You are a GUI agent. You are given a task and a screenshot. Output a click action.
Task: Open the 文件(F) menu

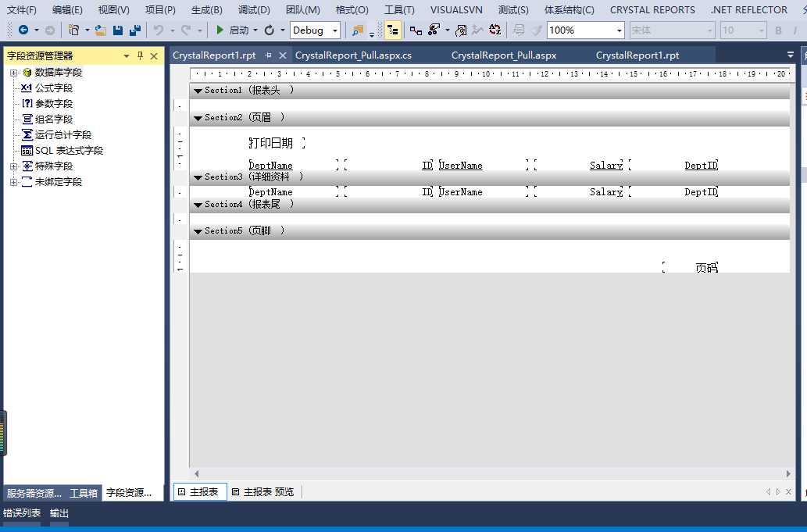(x=22, y=10)
